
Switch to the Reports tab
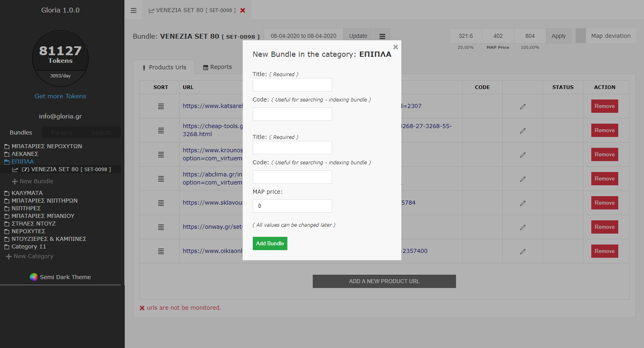coord(217,67)
